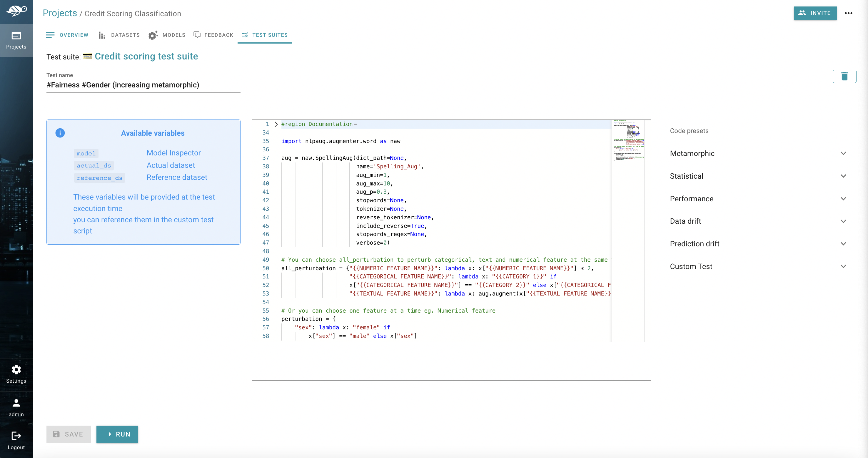Screen dimensions: 868x458
Task: Click the Save button
Action: 69,434
